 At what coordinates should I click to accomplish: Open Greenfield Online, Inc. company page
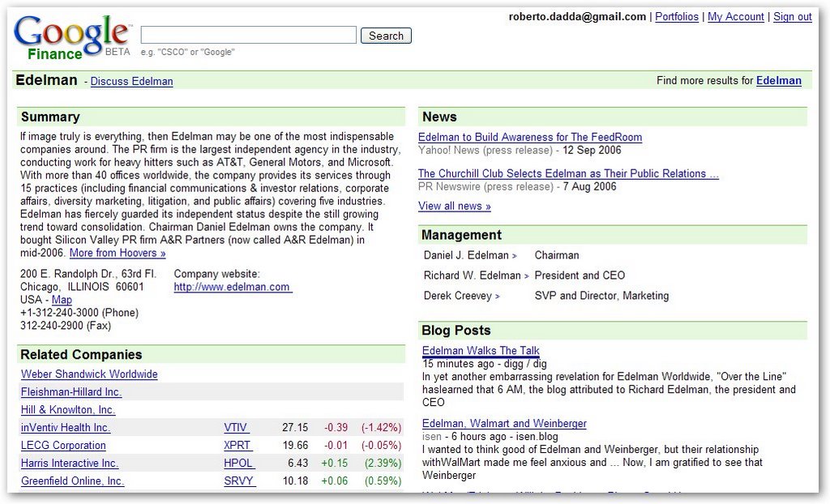pos(72,481)
